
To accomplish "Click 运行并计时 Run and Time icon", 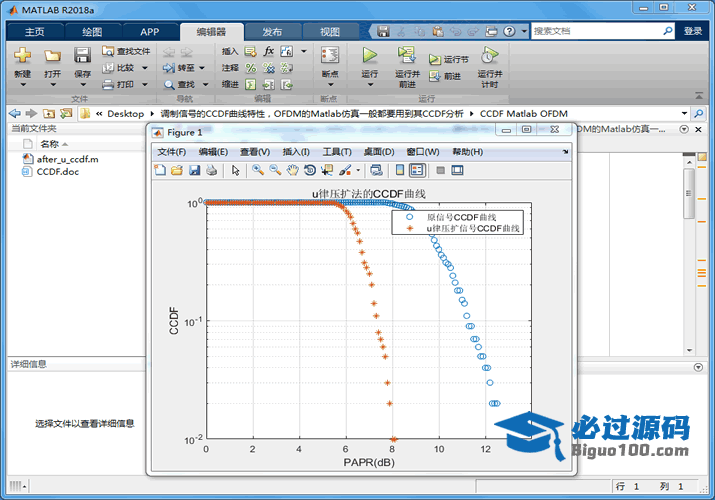I will coord(489,55).
